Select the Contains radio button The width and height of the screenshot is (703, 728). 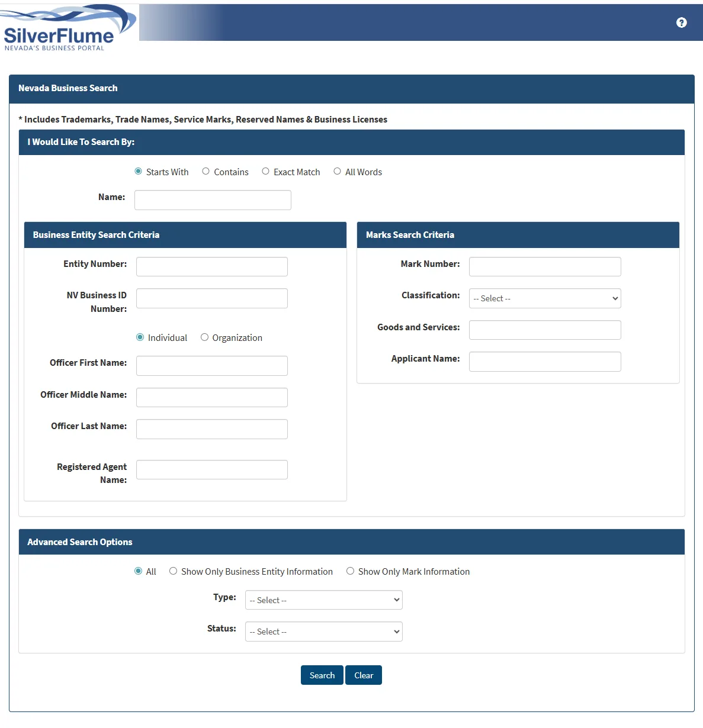(x=206, y=171)
